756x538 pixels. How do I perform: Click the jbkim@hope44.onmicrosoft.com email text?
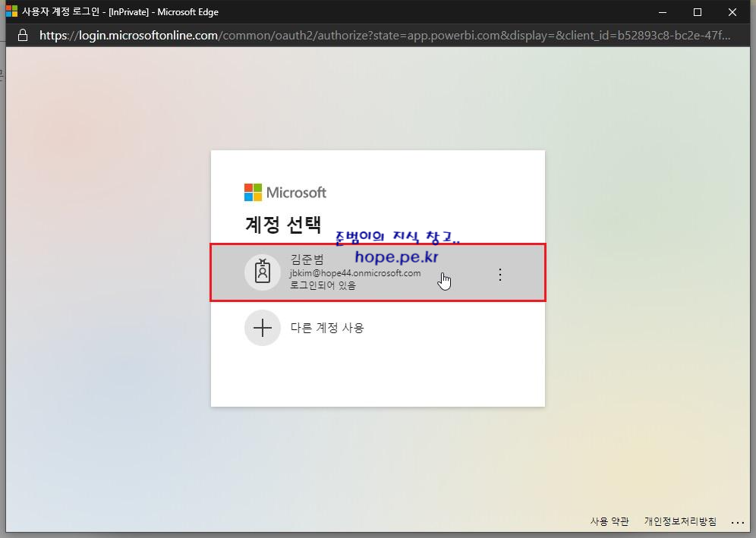(x=355, y=273)
